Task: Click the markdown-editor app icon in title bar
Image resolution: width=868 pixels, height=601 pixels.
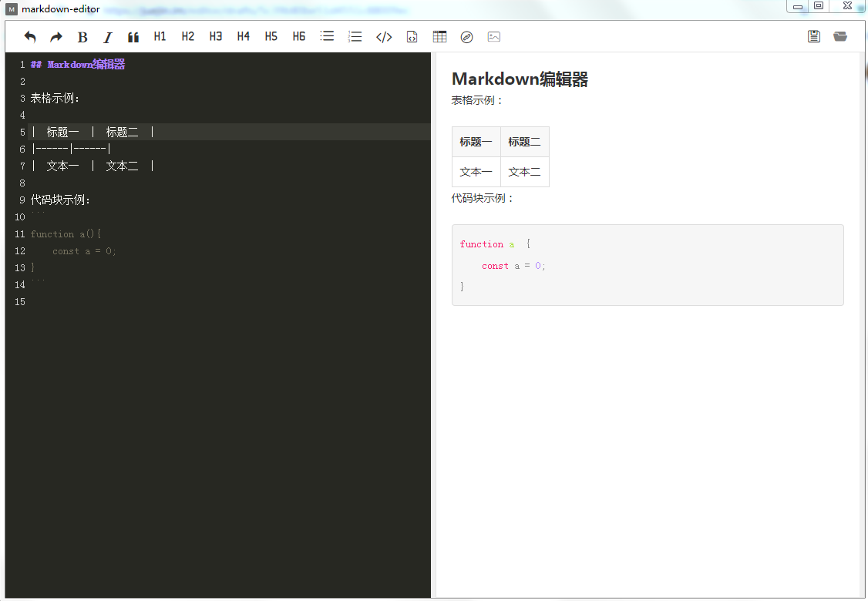Action: click(x=11, y=9)
